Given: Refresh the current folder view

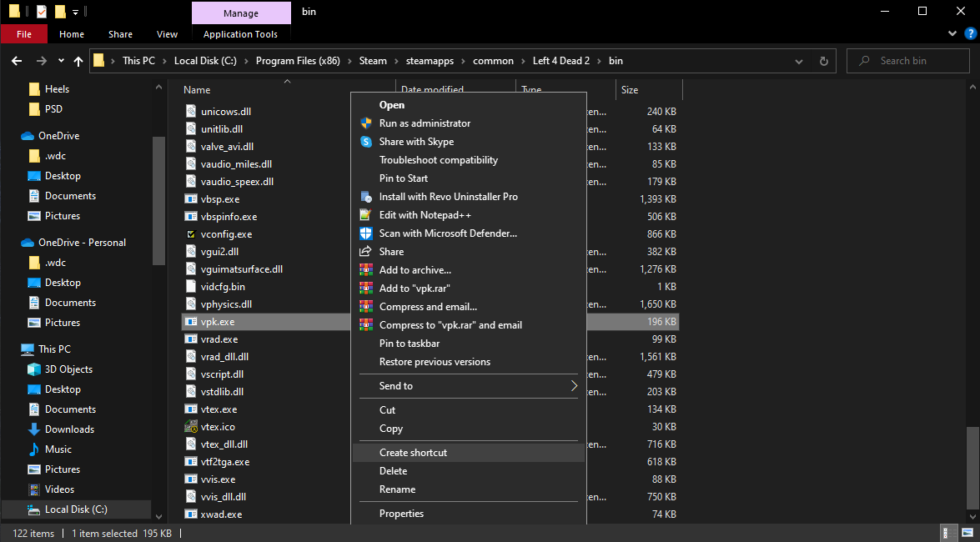Looking at the screenshot, I should coord(824,61).
